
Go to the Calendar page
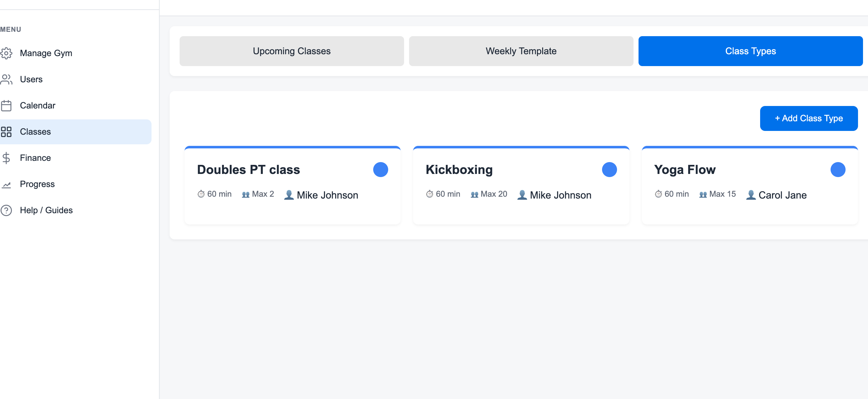point(75,105)
